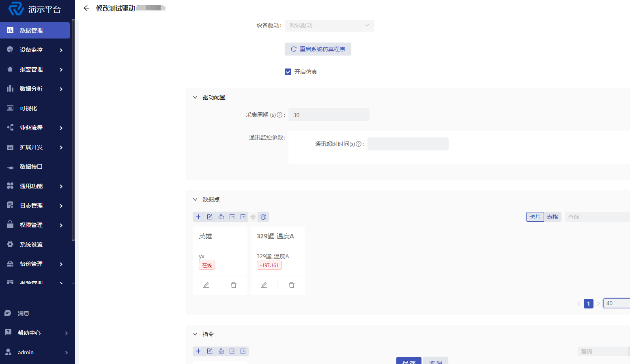Edit the 329罐_温度A data point card
This screenshot has height=364, width=630.
tap(264, 285)
